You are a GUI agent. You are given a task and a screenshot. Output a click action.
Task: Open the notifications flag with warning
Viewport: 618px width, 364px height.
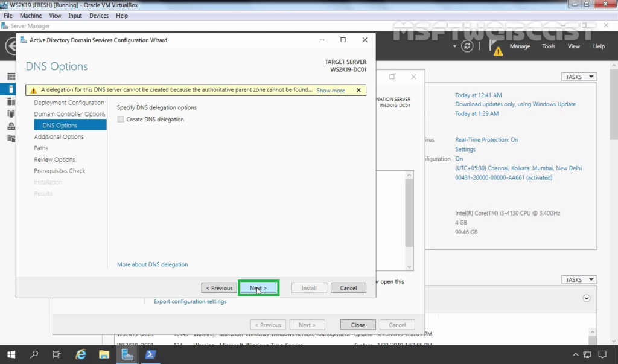pyautogui.click(x=495, y=48)
